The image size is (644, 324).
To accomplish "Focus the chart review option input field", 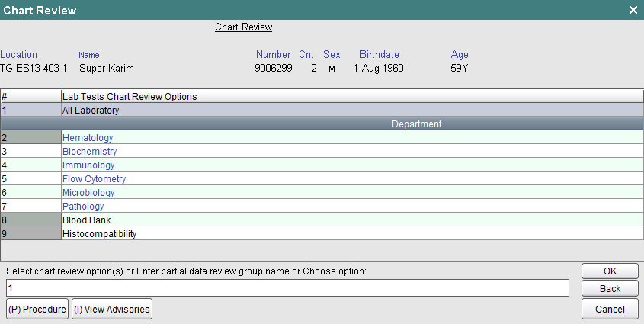I will click(287, 288).
